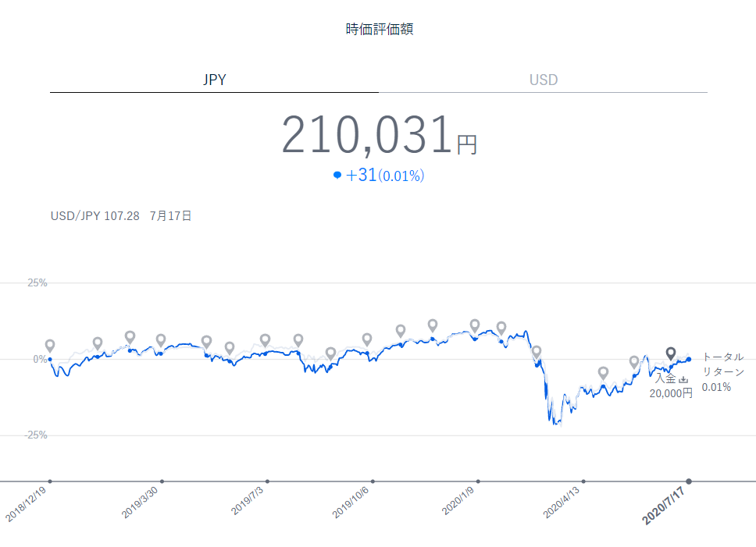Click the dark highlighted pin near chart end
This screenshot has width=756, height=547.
(670, 353)
